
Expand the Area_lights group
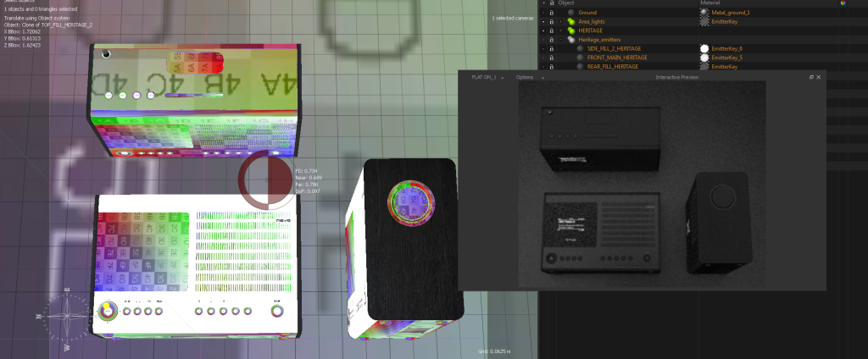[561, 22]
